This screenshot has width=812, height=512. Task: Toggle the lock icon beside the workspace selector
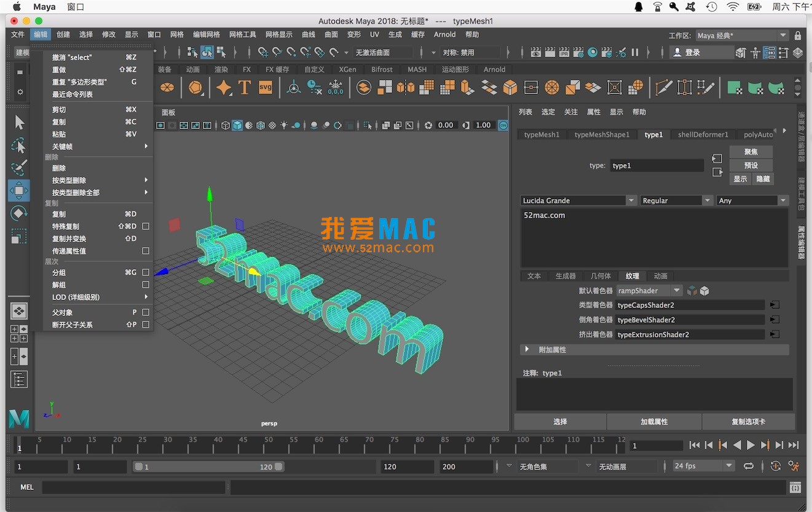pos(797,35)
